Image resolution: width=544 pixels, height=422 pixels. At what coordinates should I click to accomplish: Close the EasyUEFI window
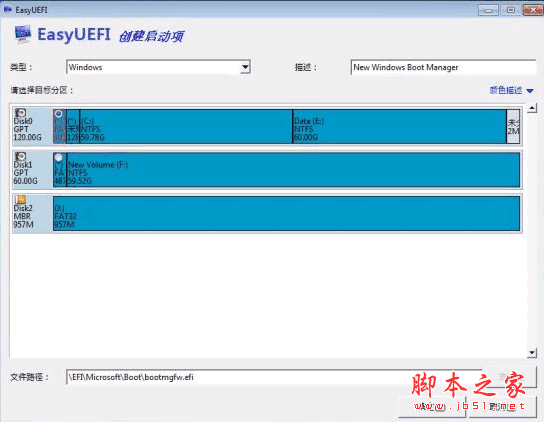tap(533, 10)
